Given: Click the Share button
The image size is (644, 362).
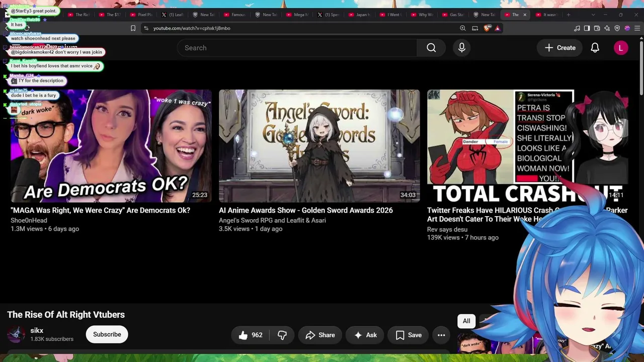Looking at the screenshot, I should coord(320,335).
